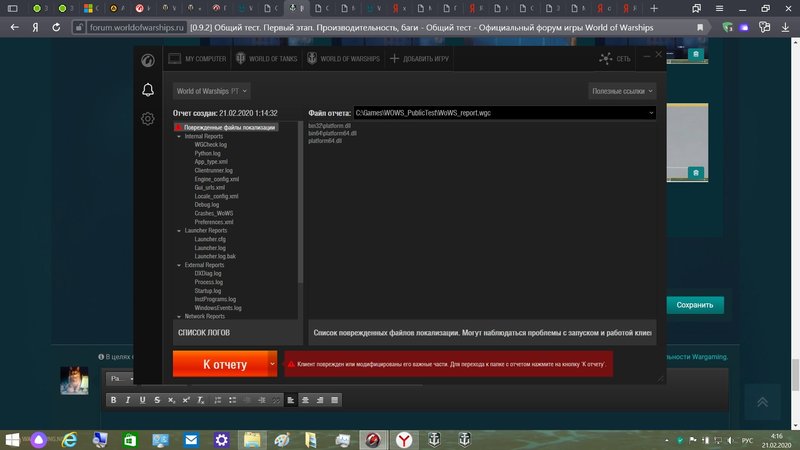Select Preferences.xml entry

214,222
